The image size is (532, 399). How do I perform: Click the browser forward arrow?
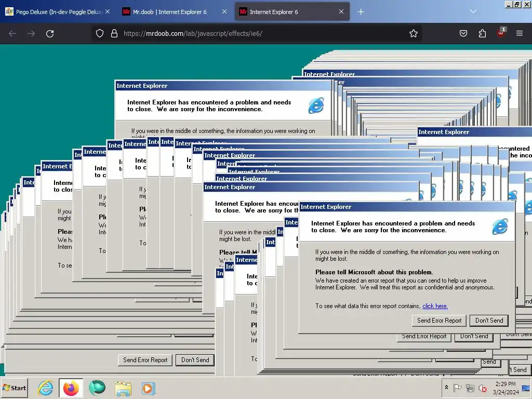coord(31,34)
